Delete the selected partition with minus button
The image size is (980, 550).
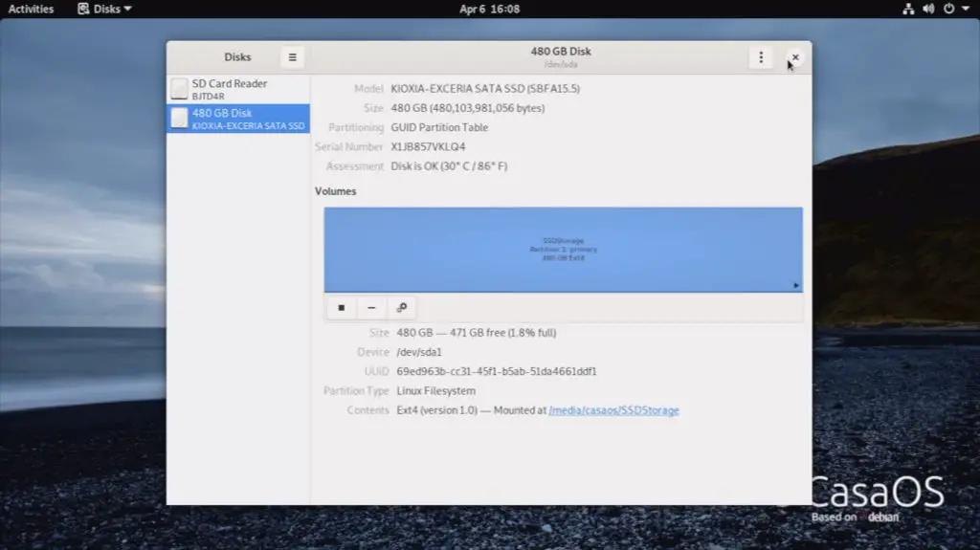pyautogui.click(x=371, y=308)
